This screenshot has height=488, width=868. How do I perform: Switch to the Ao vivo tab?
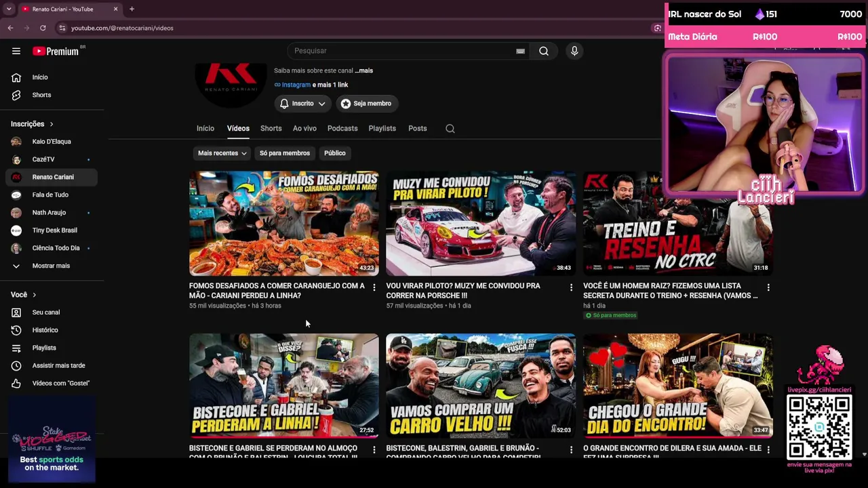point(304,128)
